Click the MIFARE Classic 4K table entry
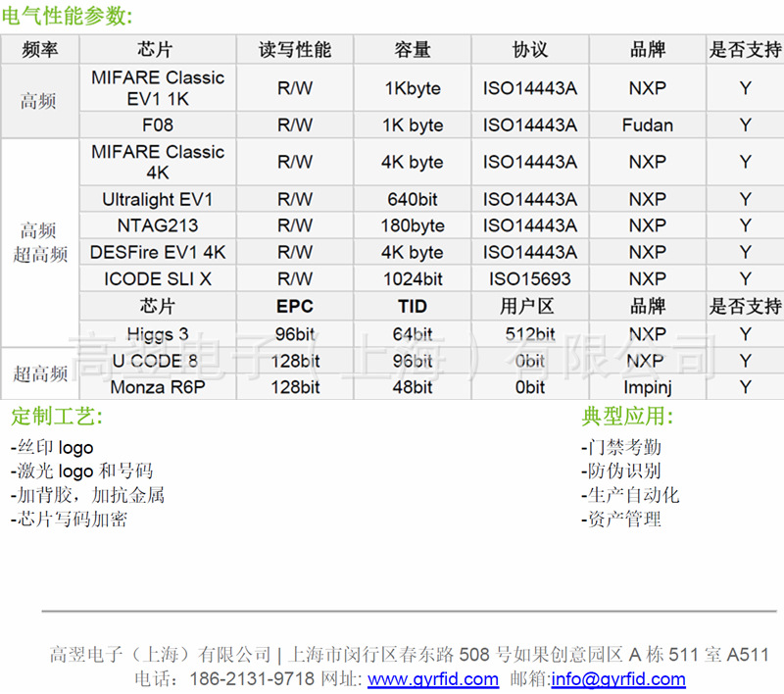 pyautogui.click(x=158, y=162)
